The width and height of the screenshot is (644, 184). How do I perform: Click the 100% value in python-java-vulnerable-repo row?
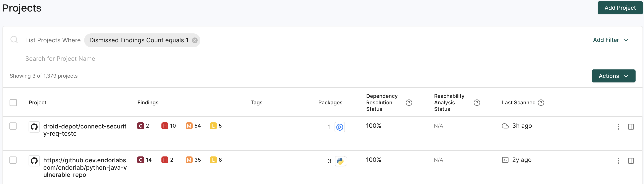click(x=374, y=160)
